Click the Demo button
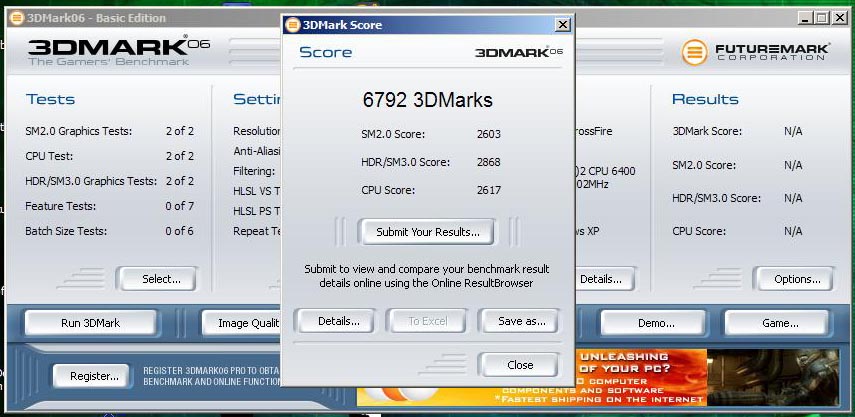The height and width of the screenshot is (417, 855). pyautogui.click(x=656, y=323)
